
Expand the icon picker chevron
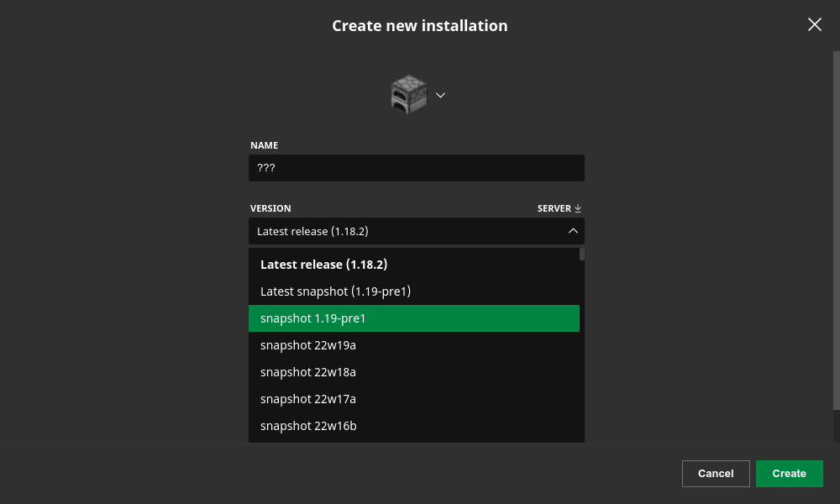(440, 95)
